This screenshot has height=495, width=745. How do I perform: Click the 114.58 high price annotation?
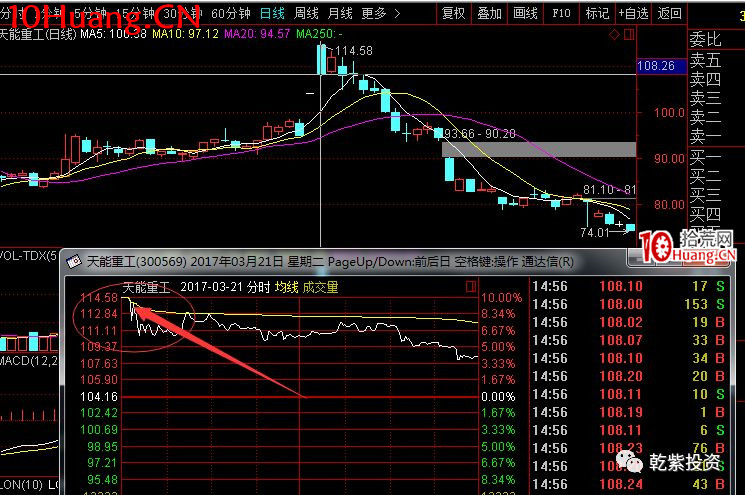[x=354, y=51]
